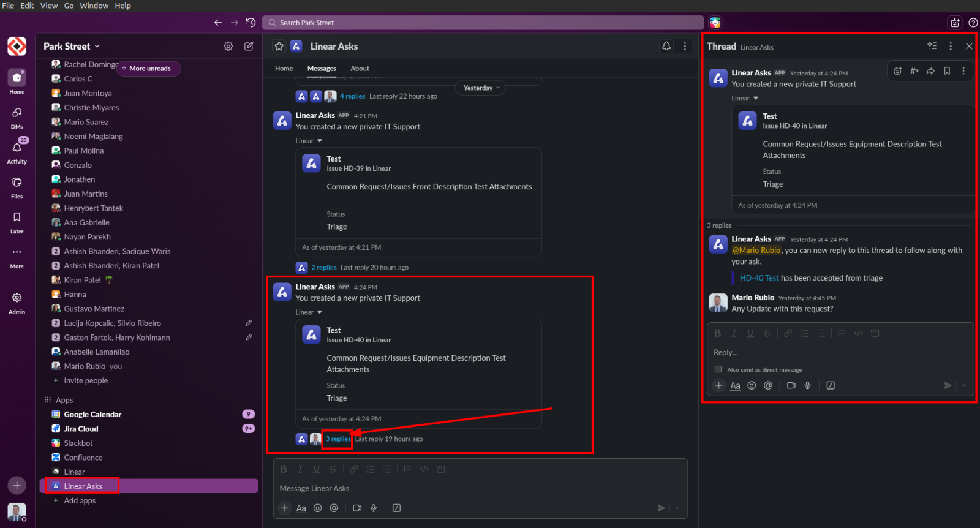Toggle italic in the thread reply box
980x528 pixels.
tap(734, 333)
